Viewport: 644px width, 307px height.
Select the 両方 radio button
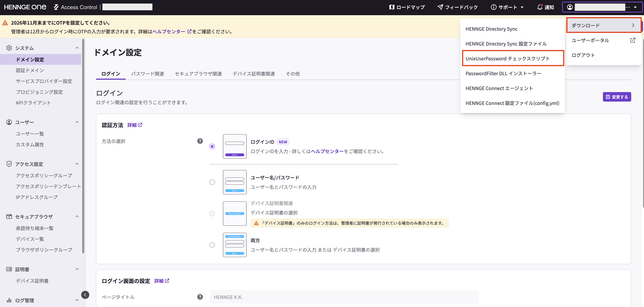click(x=212, y=245)
